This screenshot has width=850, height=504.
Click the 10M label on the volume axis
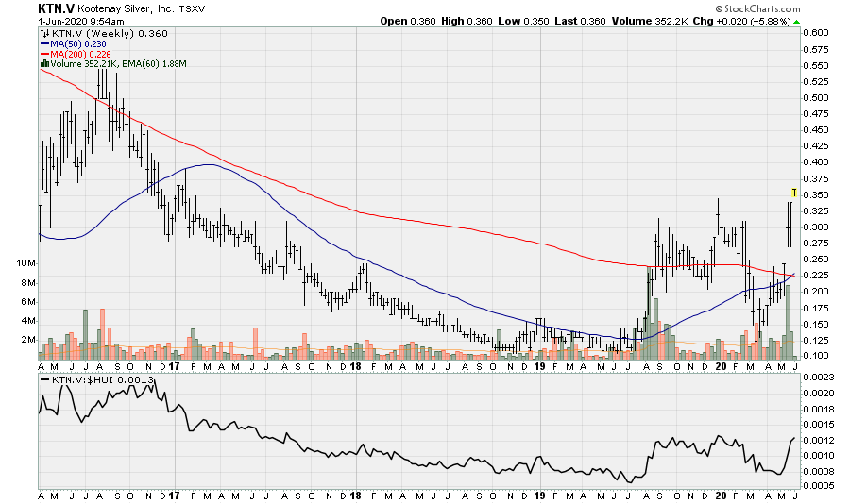click(x=26, y=263)
